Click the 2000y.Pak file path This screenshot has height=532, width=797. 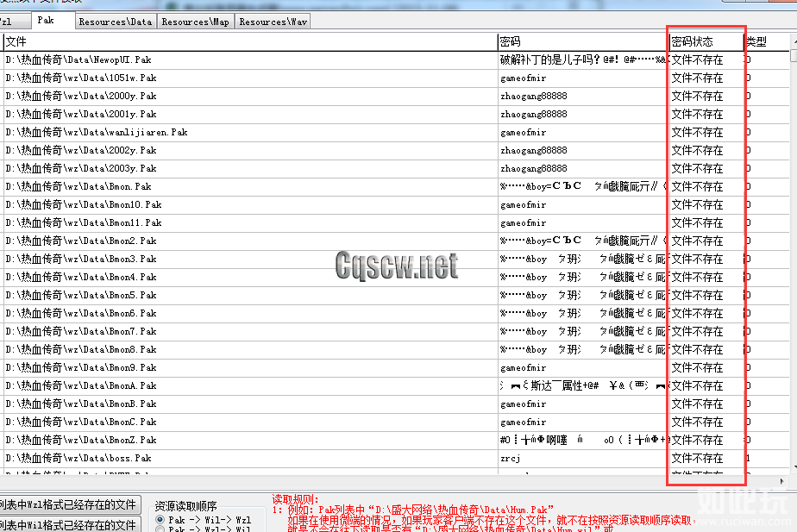pos(81,96)
